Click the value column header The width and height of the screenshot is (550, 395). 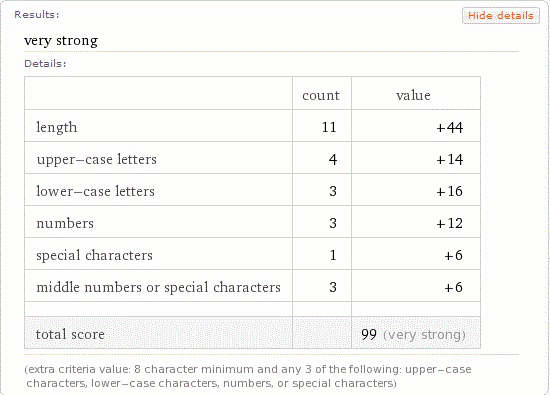click(413, 95)
